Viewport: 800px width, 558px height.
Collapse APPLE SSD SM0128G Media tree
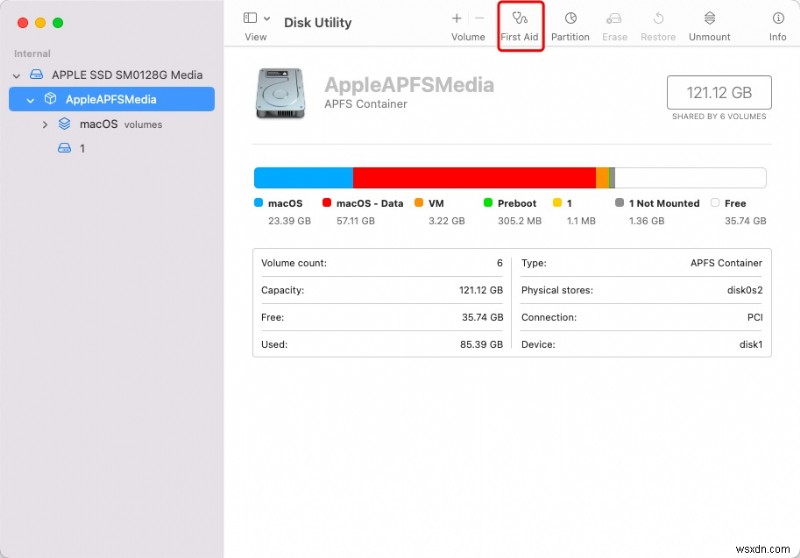pos(16,75)
